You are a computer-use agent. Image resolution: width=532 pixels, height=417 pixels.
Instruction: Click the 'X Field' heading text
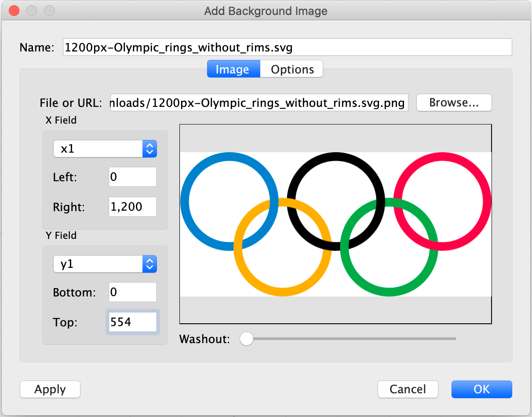point(61,120)
